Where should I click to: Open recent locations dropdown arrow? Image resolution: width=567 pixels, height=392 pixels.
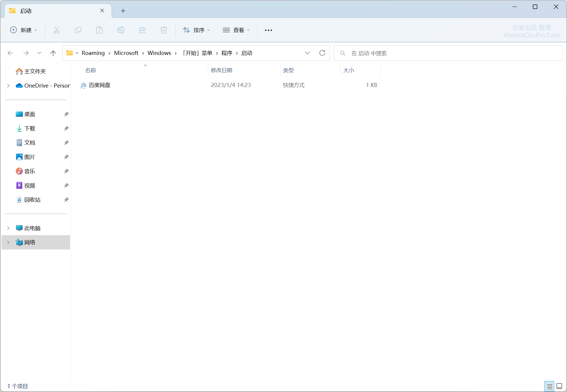click(x=39, y=53)
